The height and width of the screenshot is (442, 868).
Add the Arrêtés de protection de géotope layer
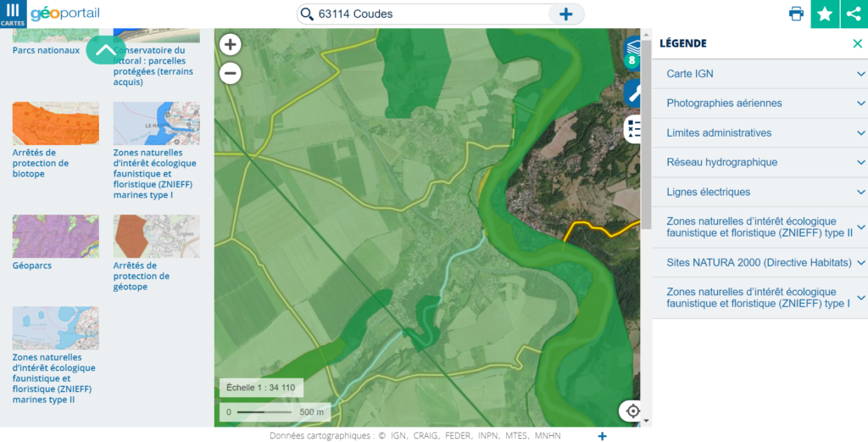pos(156,236)
